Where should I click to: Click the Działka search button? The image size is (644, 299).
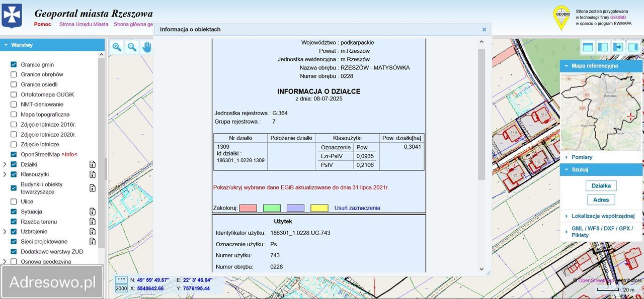pyautogui.click(x=601, y=186)
